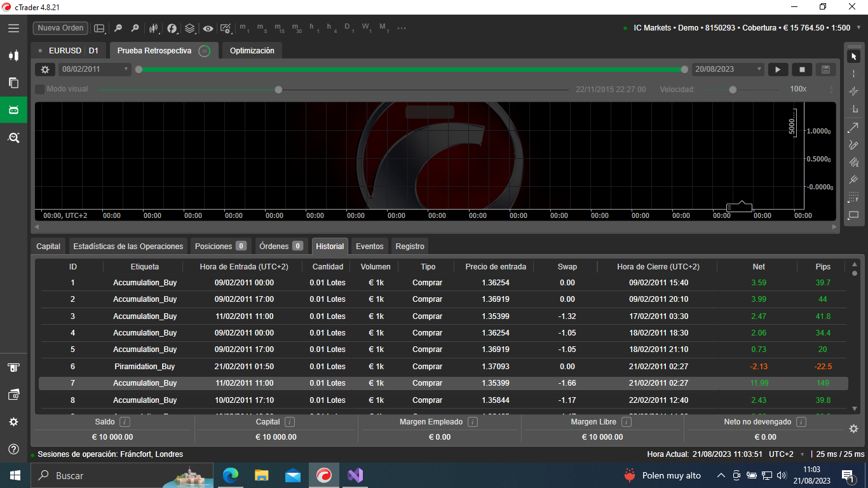868x488 pixels.
Task: Open the chart layout dropdown
Action: (x=99, y=28)
